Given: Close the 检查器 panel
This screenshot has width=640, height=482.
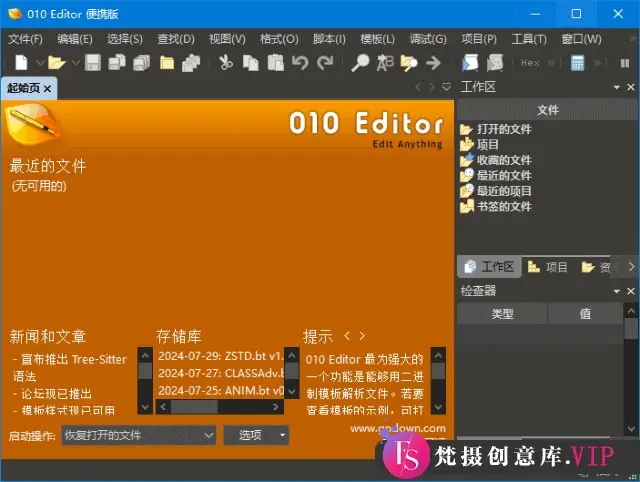Looking at the screenshot, I should pos(631,291).
